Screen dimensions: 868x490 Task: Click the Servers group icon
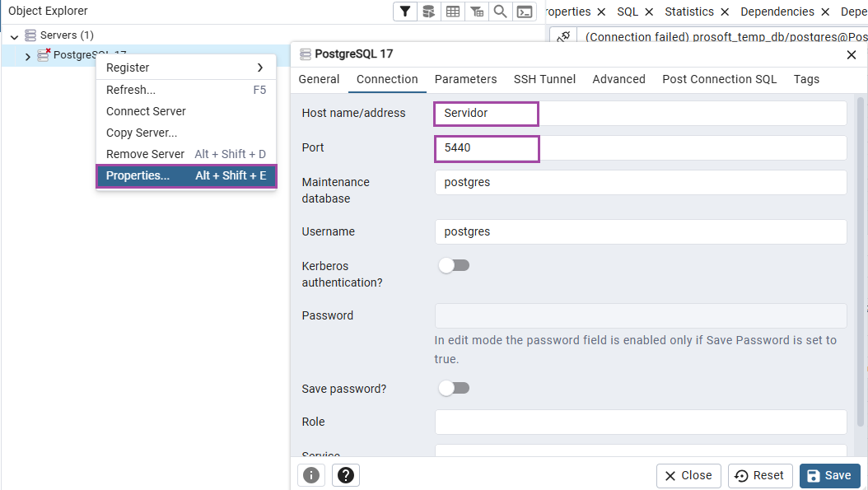pos(30,35)
